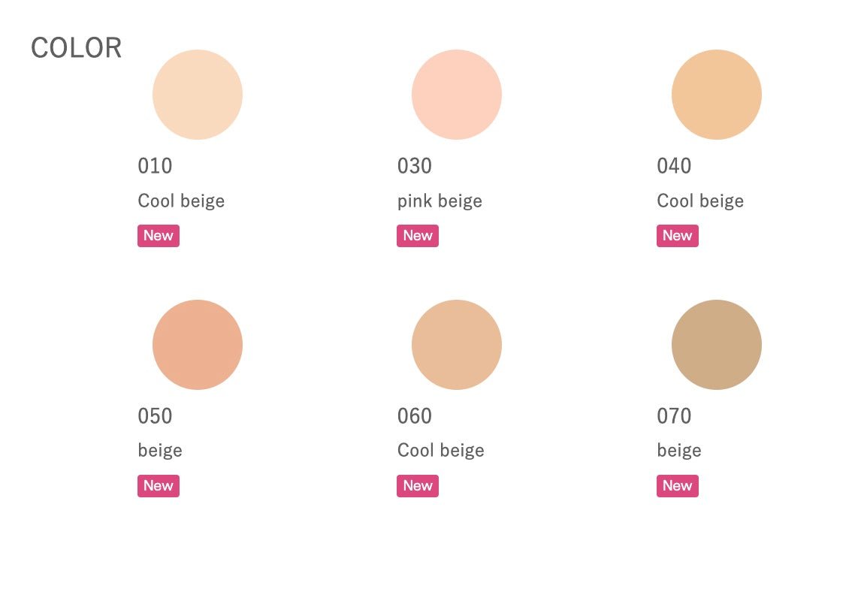Image resolution: width=861 pixels, height=616 pixels.
Task: Click the shade number 060
Action: 415,416
